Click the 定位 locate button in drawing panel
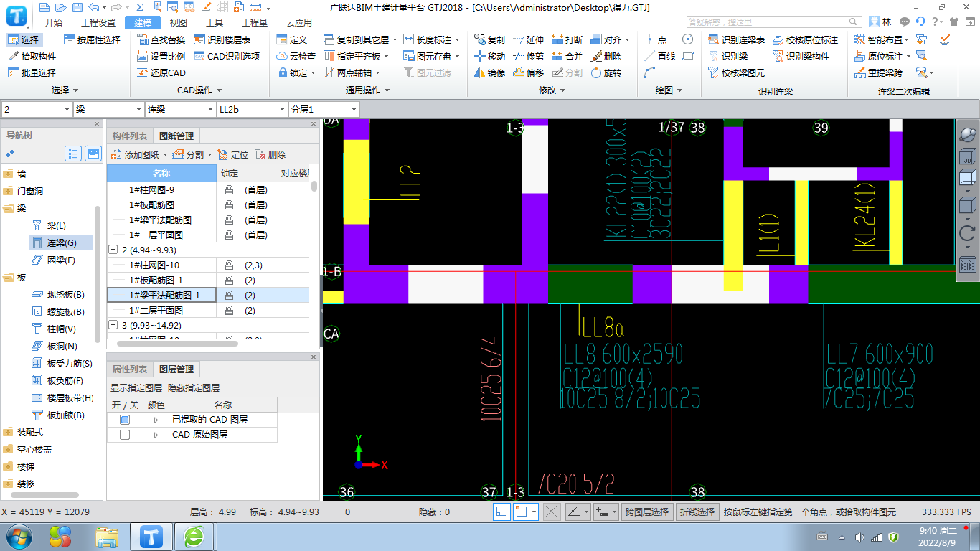 pos(232,154)
